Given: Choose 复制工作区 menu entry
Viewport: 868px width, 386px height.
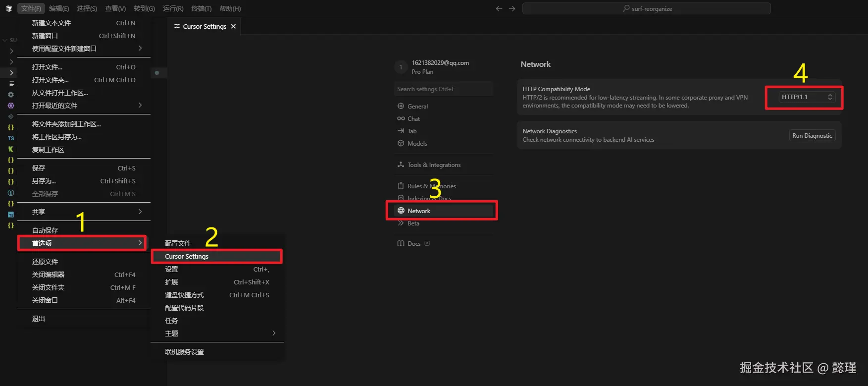Looking at the screenshot, I should [84, 150].
